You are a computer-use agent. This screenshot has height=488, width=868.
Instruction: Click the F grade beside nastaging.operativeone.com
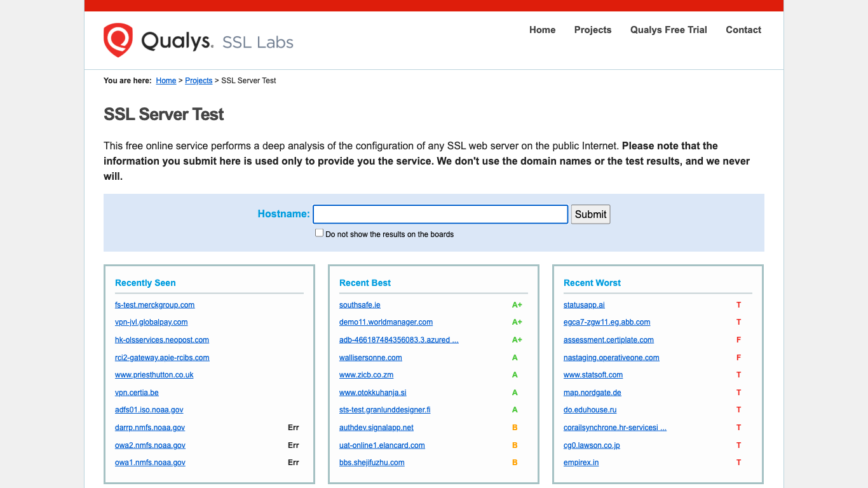pyautogui.click(x=738, y=358)
